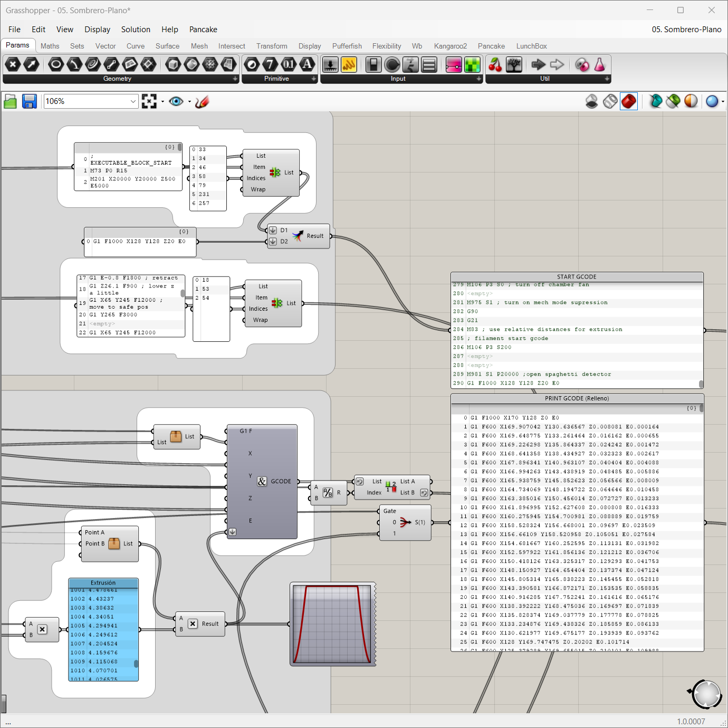This screenshot has height=728, width=728.
Task: Toggle preview visibility with the eye icon
Action: point(176,101)
